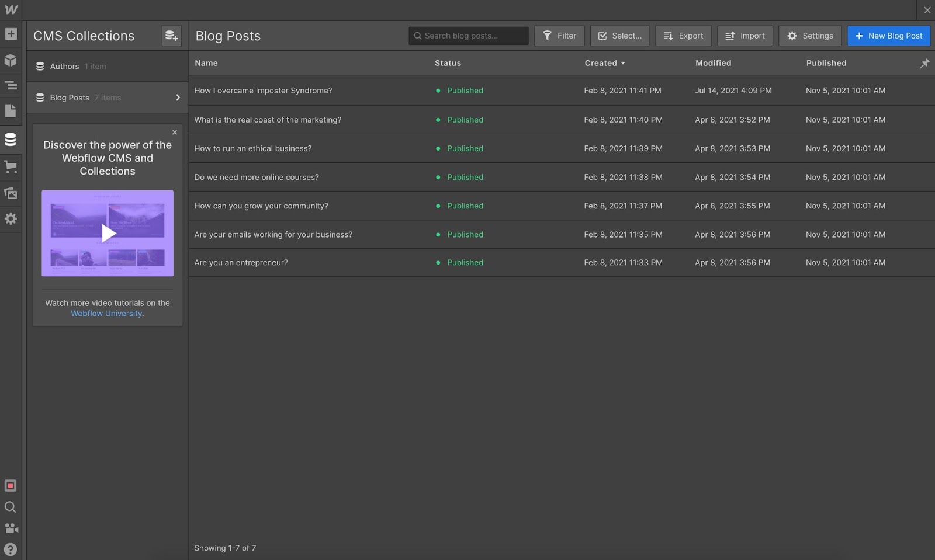Open the site Settings gear in sidebar
Image resolution: width=935 pixels, height=560 pixels.
[11, 219]
